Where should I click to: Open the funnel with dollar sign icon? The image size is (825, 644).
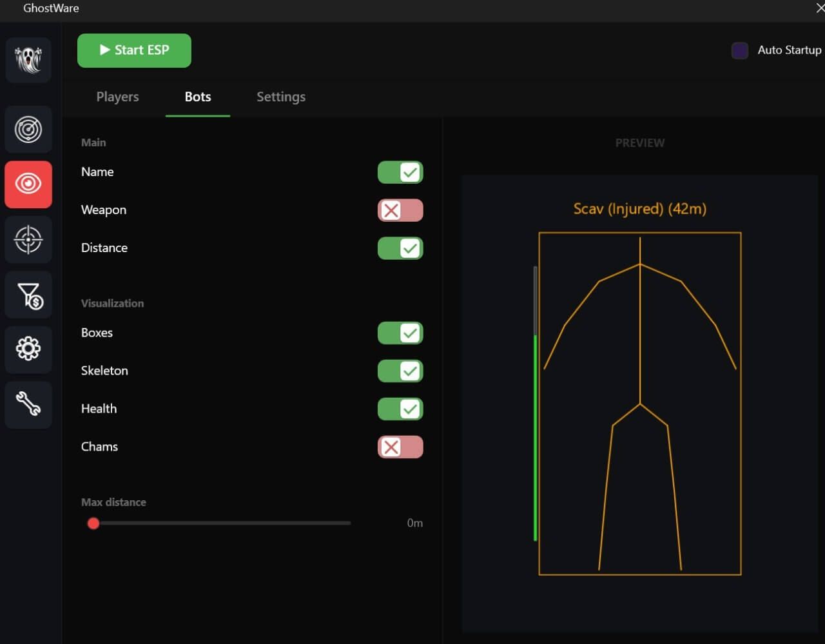coord(28,295)
